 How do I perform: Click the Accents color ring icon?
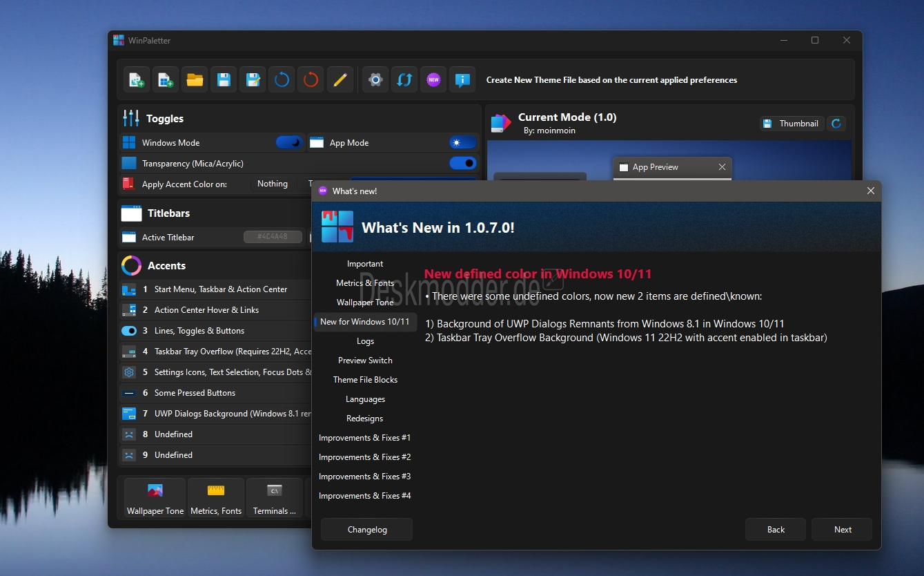point(131,265)
